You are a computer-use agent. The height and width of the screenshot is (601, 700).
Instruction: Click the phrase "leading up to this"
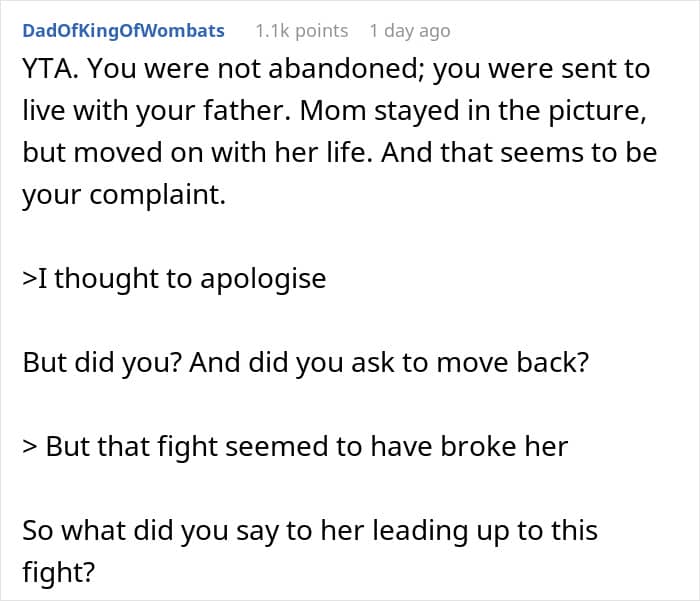(485, 531)
